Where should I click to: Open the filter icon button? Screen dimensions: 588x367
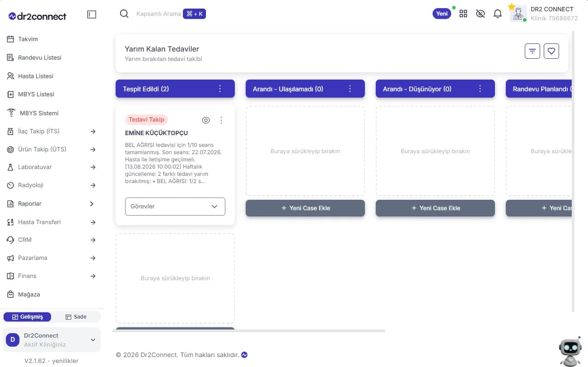point(532,51)
